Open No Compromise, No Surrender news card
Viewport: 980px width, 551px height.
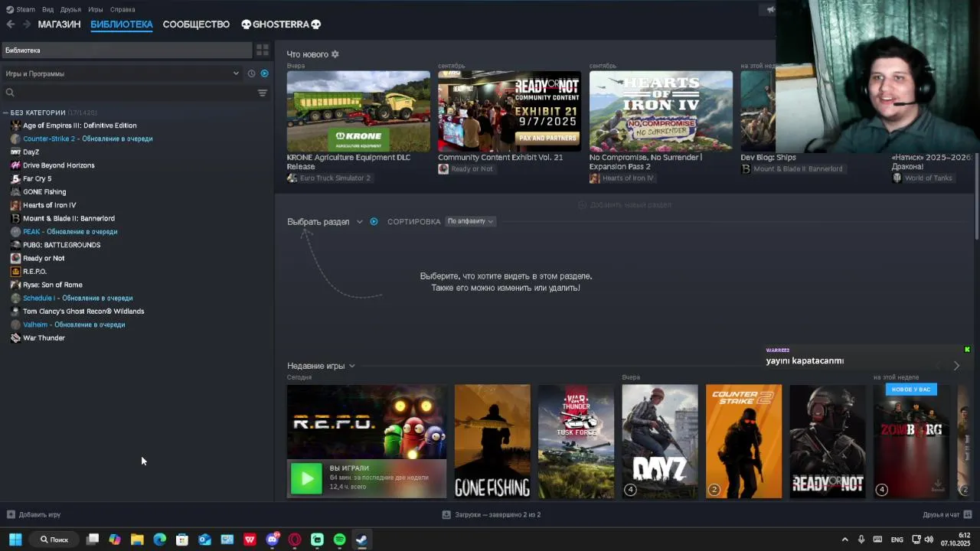coord(661,112)
